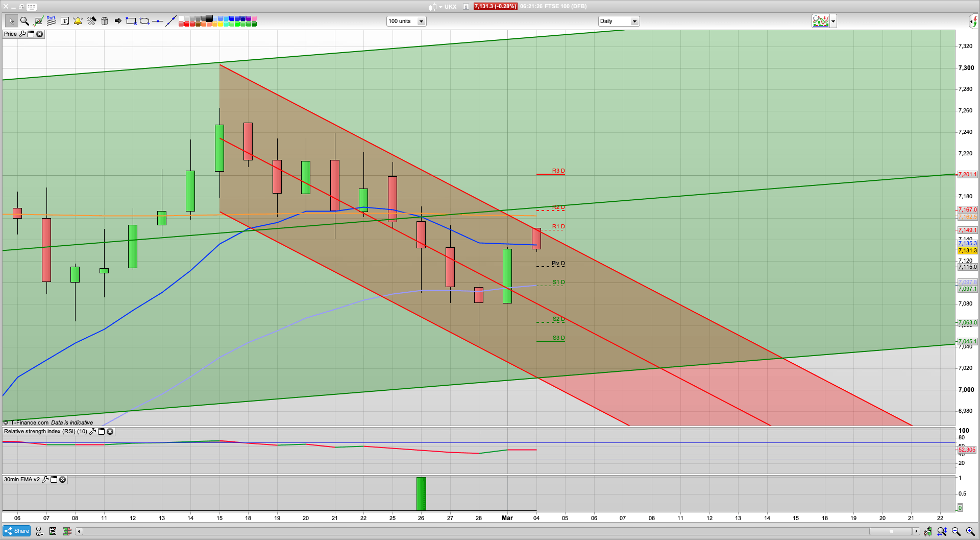Screen dimensions: 980x540
Task: Click the R3 D pivot label
Action: click(558, 171)
